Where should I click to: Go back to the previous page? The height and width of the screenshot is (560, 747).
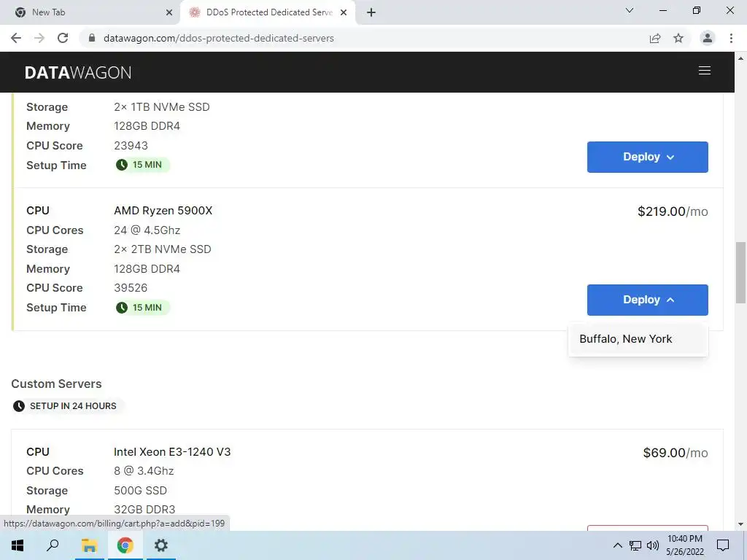click(16, 38)
